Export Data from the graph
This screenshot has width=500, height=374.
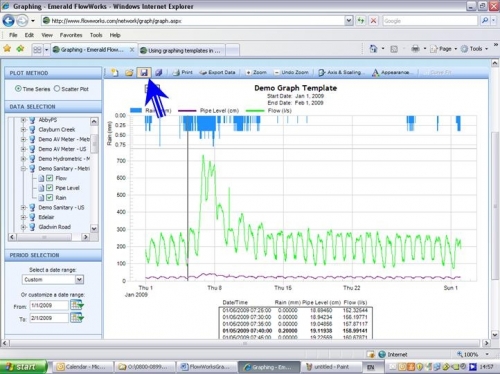(217, 72)
